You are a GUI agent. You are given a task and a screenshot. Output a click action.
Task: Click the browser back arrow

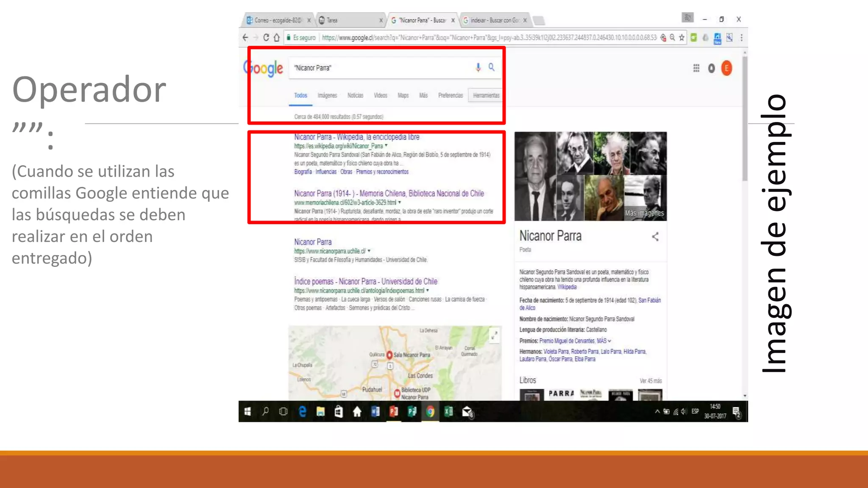coord(245,38)
